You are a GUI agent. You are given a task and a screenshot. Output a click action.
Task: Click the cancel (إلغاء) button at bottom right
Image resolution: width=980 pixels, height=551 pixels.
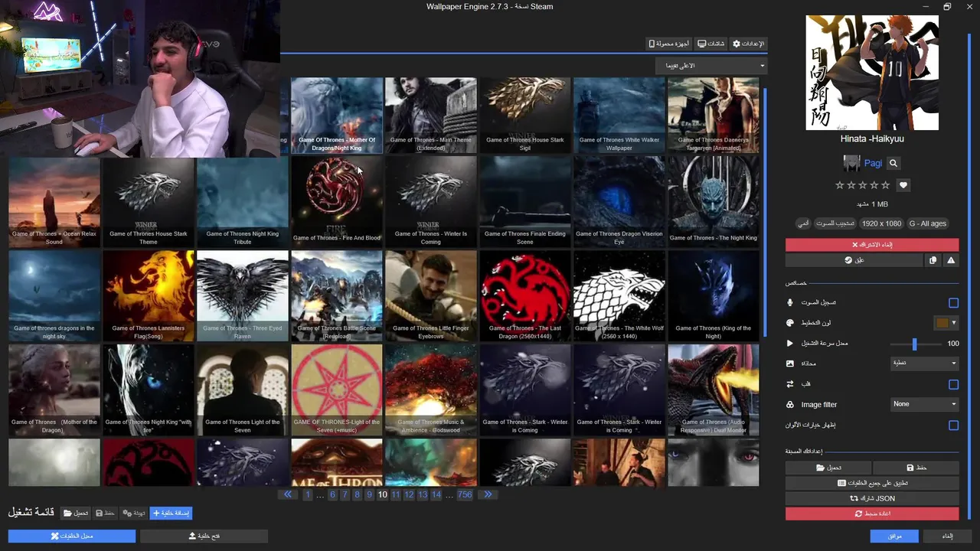click(947, 536)
